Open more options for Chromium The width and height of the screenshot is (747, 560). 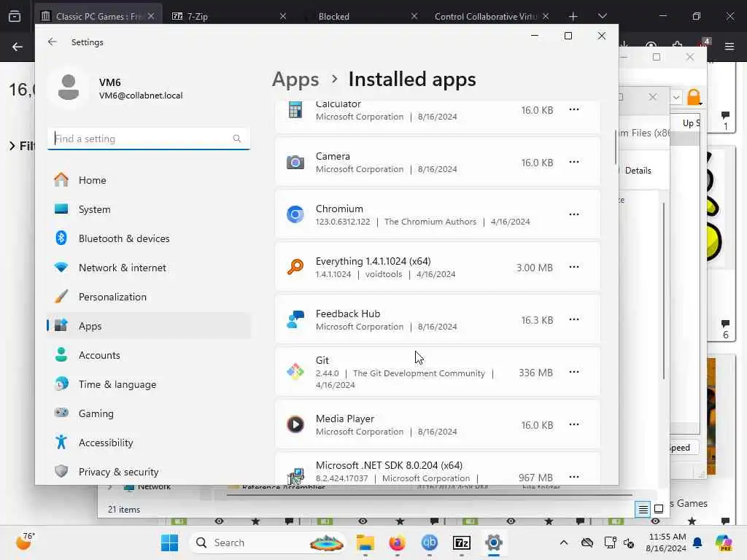[x=574, y=214]
